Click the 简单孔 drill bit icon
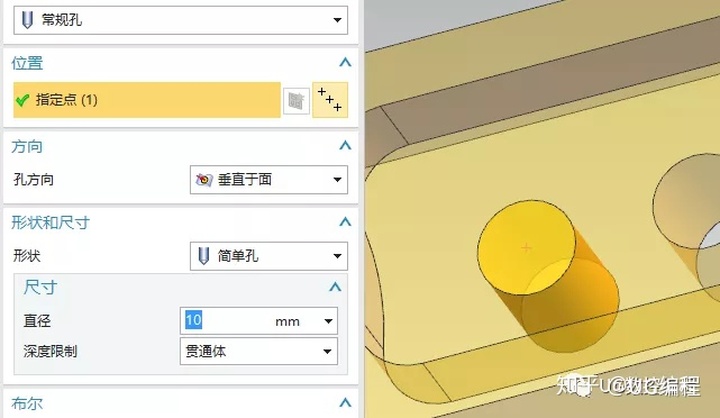 click(204, 255)
